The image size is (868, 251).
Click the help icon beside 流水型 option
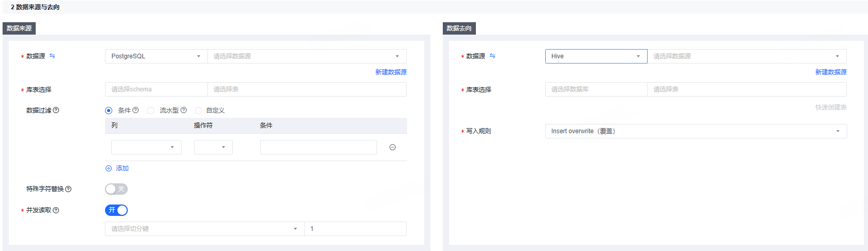coord(184,110)
